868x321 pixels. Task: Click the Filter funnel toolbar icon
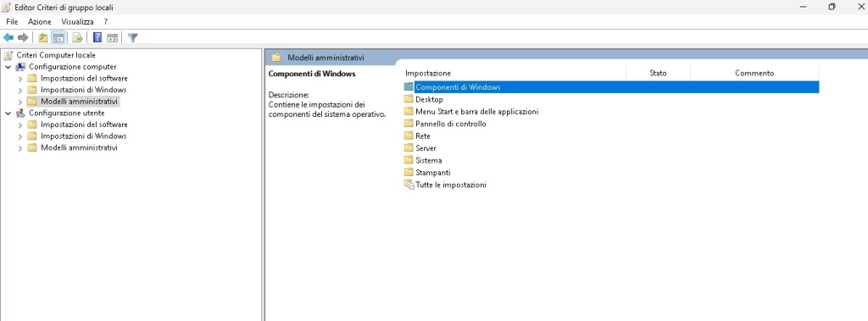pyautogui.click(x=133, y=37)
